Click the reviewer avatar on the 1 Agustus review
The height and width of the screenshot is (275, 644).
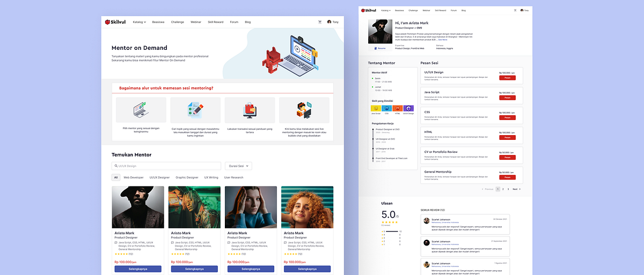427,264
